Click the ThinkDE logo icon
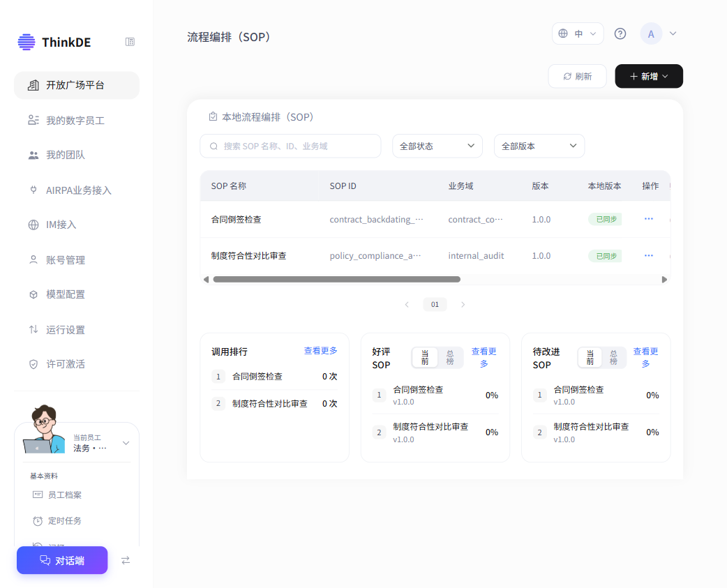This screenshot has height=588, width=727. click(x=27, y=42)
